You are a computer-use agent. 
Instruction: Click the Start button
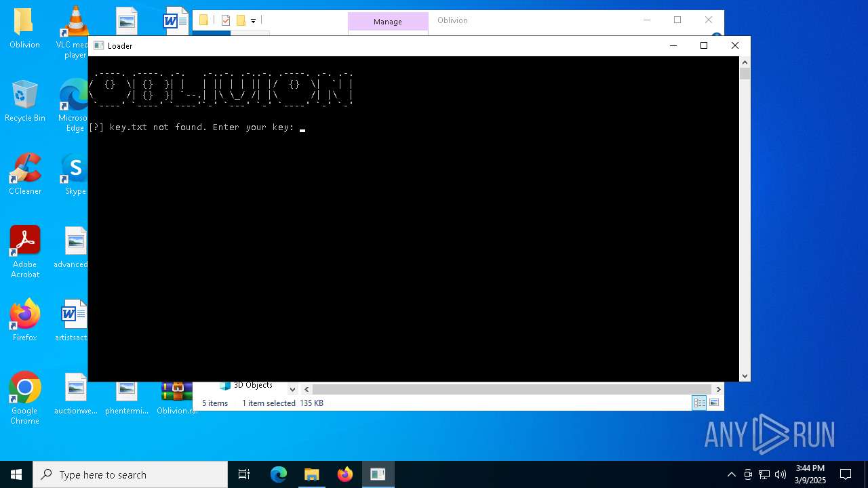tap(16, 474)
